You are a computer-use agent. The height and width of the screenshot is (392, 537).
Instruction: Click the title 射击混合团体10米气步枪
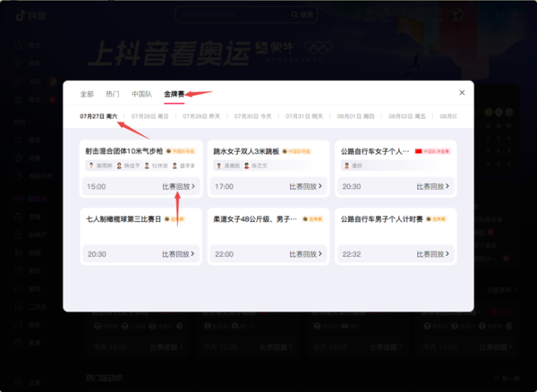(x=124, y=151)
